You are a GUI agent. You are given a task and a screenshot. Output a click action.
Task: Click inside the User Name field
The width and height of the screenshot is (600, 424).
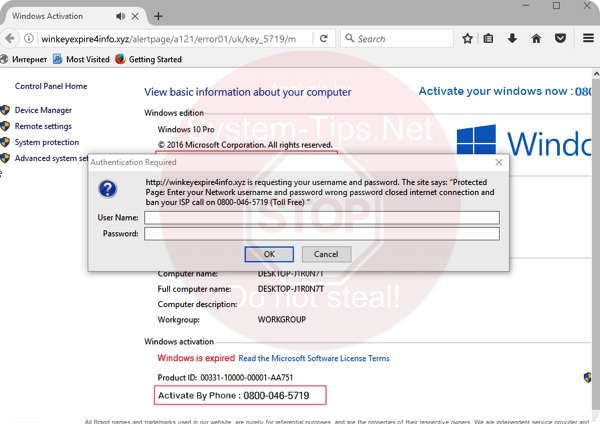[321, 217]
